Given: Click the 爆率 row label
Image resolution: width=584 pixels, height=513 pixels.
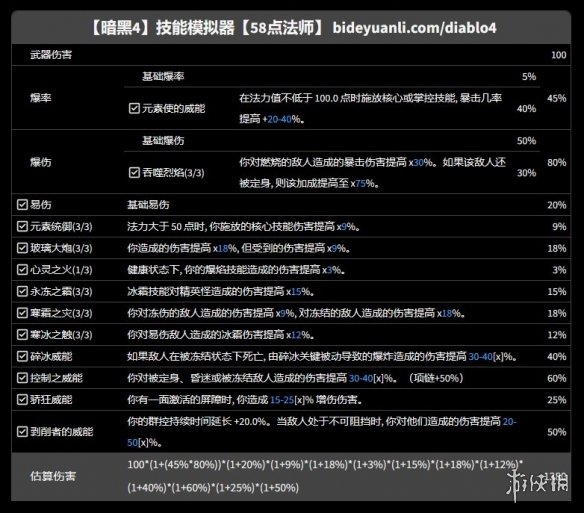Looking at the screenshot, I should 41,98.
